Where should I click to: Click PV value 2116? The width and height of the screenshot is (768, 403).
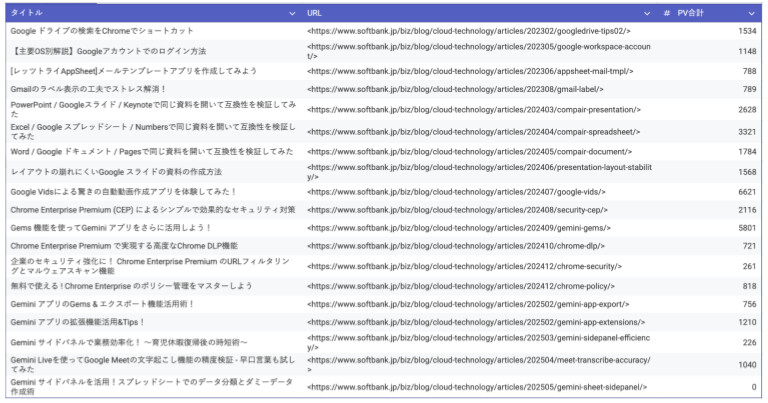click(x=747, y=210)
